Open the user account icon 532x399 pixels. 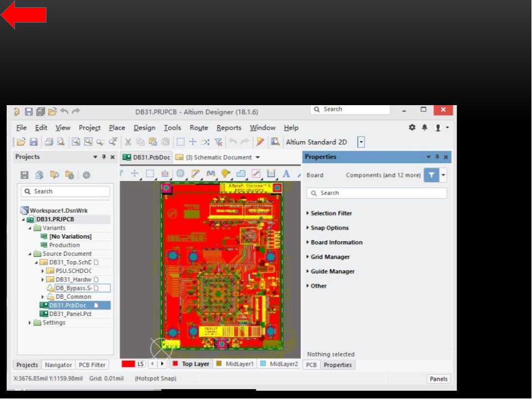[x=438, y=128]
